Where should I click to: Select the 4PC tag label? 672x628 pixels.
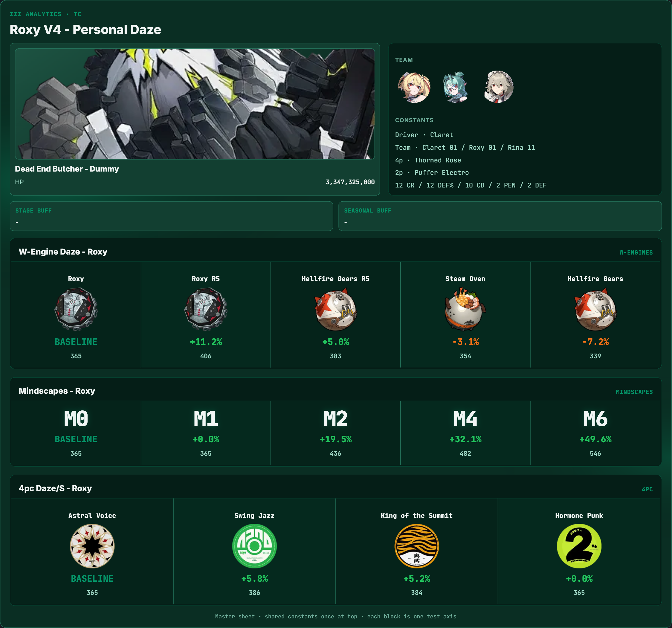point(647,489)
